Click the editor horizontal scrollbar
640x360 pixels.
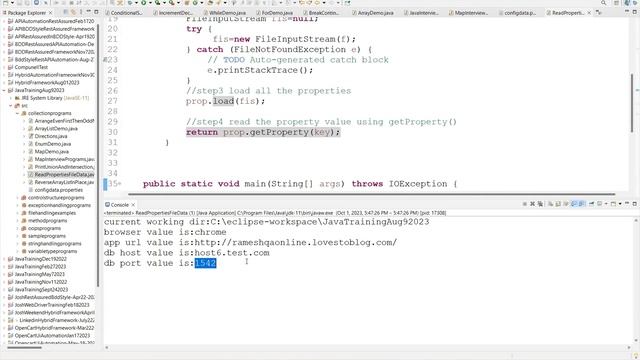click(371, 194)
